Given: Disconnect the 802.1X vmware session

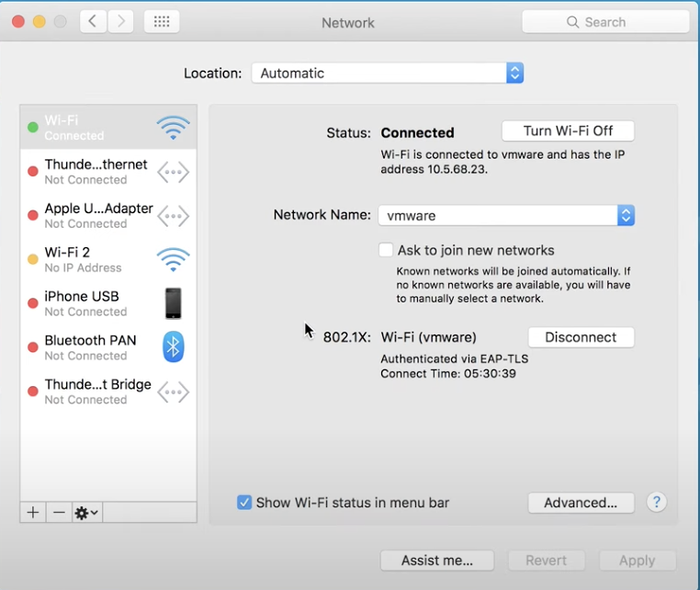Looking at the screenshot, I should point(581,337).
